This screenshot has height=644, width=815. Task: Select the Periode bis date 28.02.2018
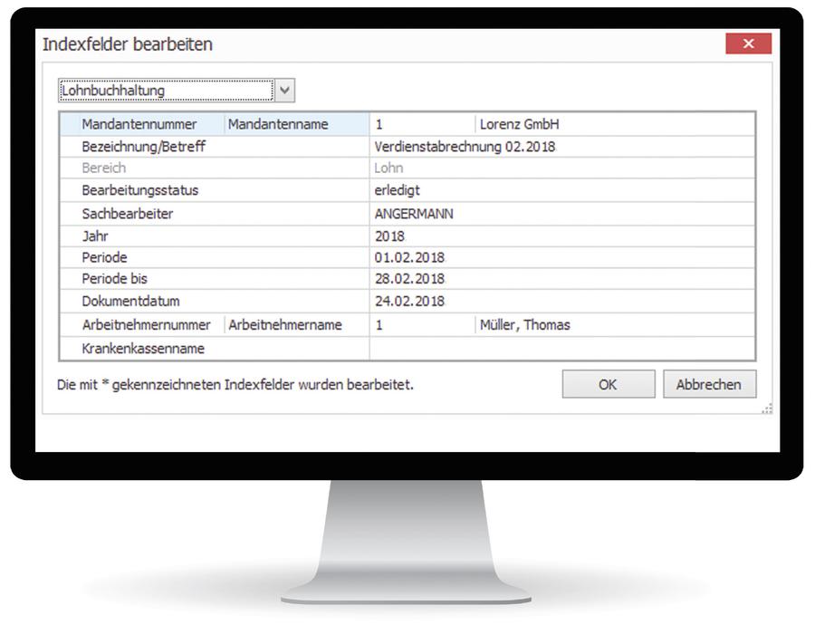click(561, 279)
